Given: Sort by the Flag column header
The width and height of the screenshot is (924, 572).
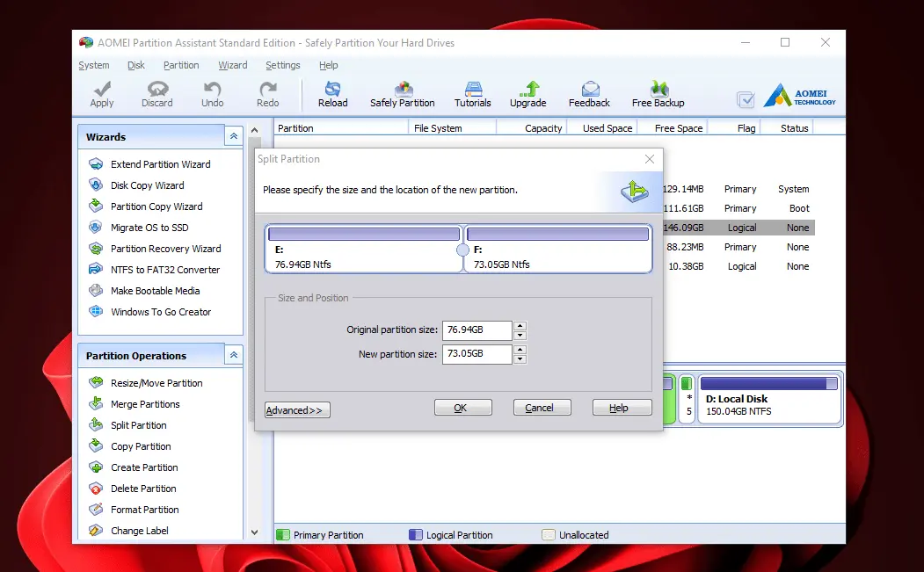Looking at the screenshot, I should point(734,127).
